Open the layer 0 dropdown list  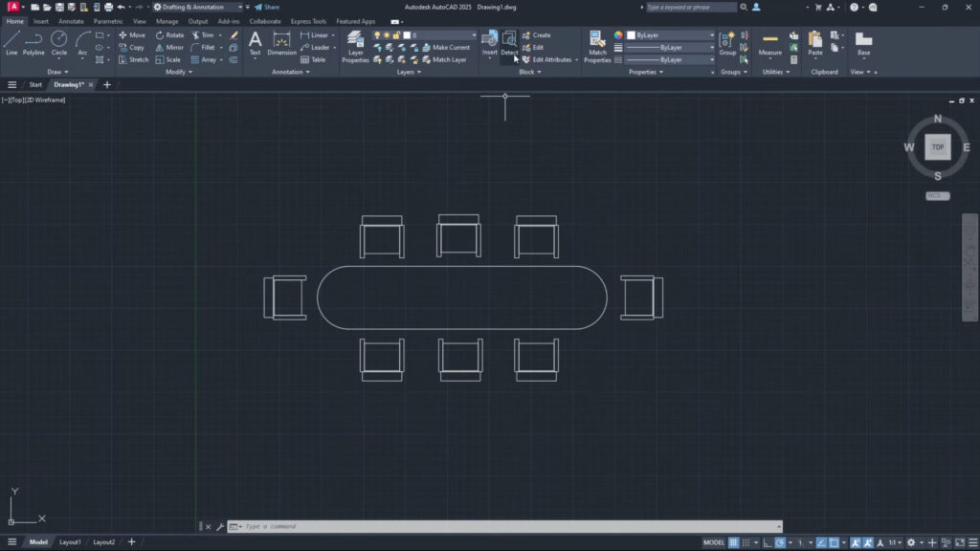(474, 35)
